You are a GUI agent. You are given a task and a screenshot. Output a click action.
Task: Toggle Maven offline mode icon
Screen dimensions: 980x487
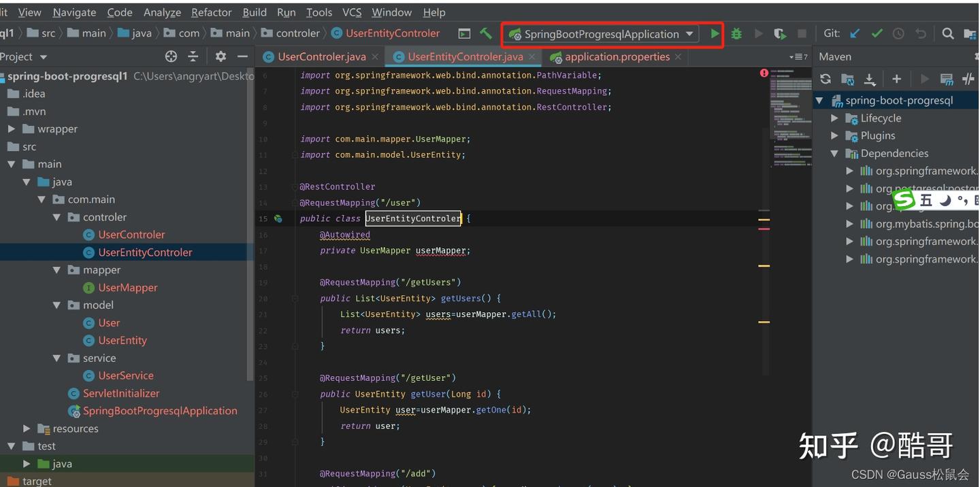point(968,79)
